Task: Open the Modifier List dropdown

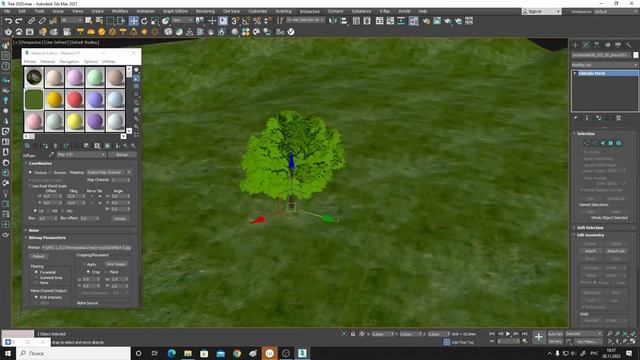Action: [604, 65]
